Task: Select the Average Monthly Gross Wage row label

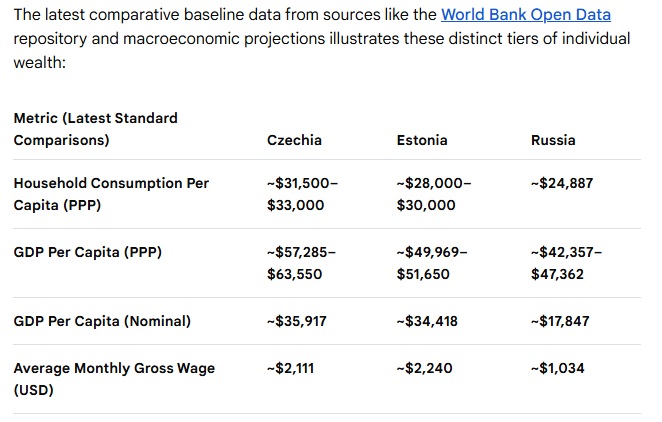Action: [114, 379]
